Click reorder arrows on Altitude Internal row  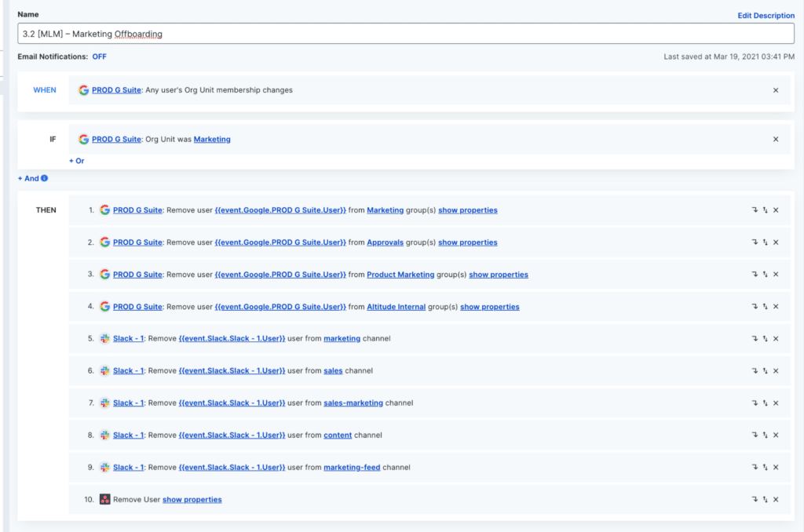[765, 307]
